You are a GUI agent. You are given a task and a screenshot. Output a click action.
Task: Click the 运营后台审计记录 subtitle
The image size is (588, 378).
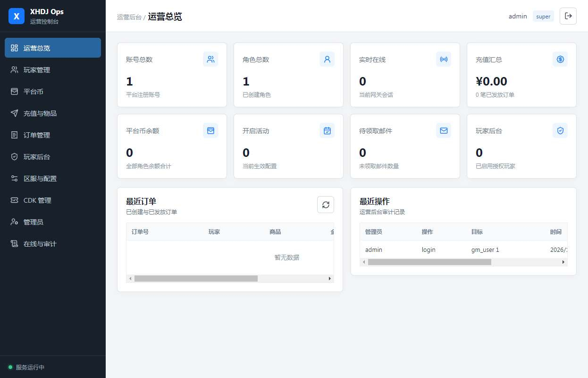pyautogui.click(x=382, y=212)
